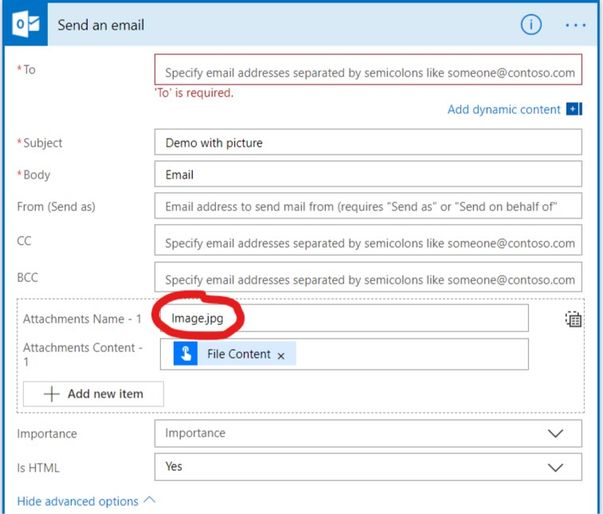
Task: Click the Attachments Name field with Image.jpg
Action: click(344, 318)
